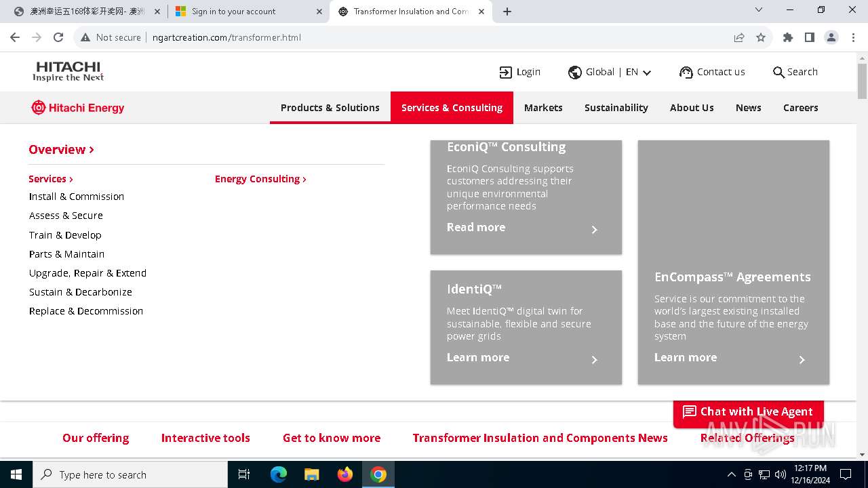Click Train & Develop link
Screen dimensions: 868x488
65,235
